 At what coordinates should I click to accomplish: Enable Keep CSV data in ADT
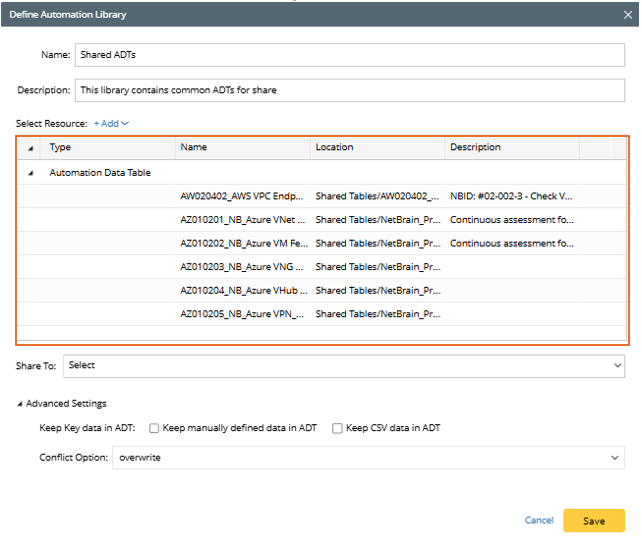(337, 428)
